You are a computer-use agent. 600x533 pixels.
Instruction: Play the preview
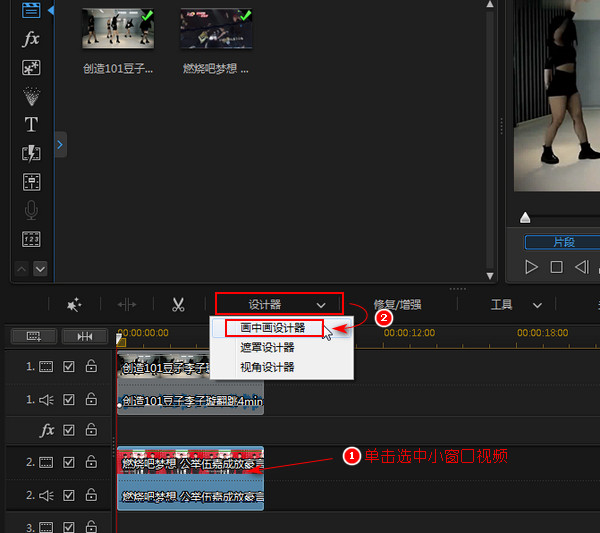531,267
